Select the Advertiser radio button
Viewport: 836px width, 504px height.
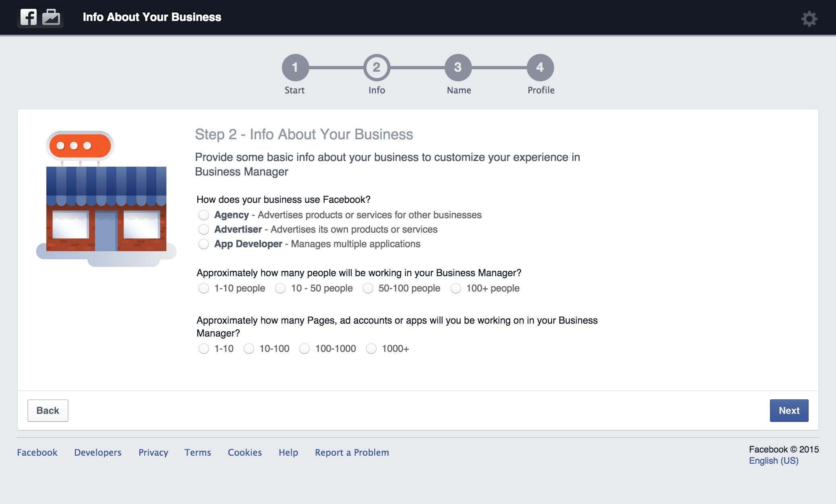coord(204,229)
